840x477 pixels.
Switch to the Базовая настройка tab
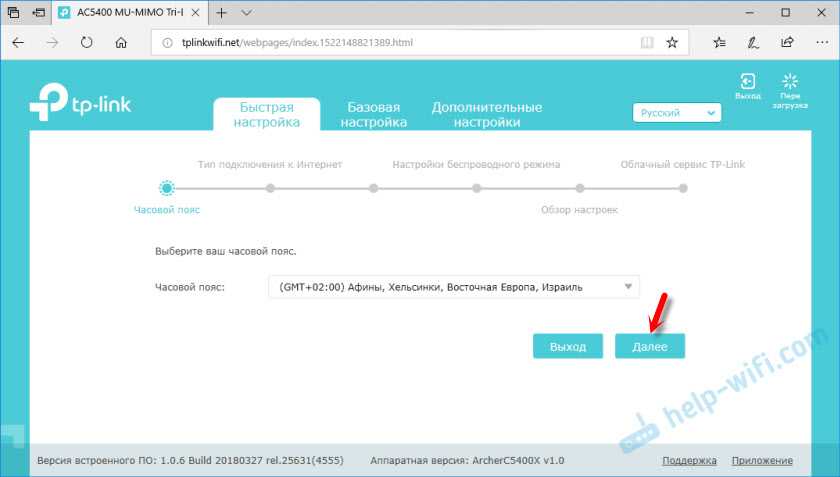pos(373,114)
